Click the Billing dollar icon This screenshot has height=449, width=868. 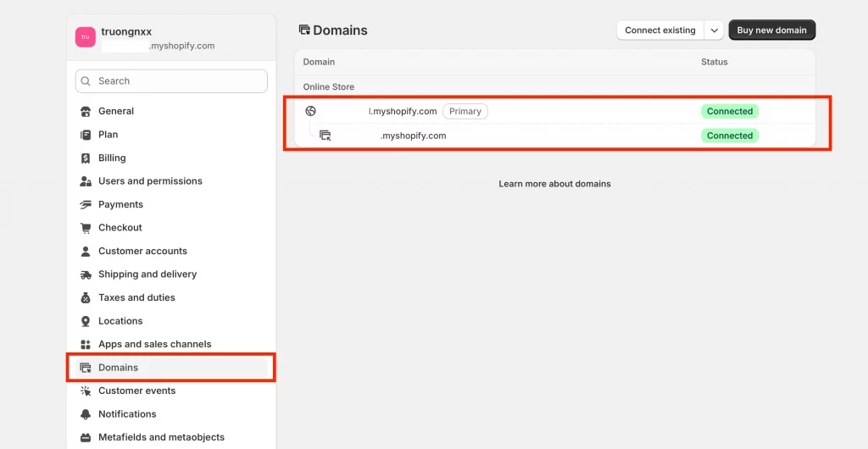pos(86,158)
